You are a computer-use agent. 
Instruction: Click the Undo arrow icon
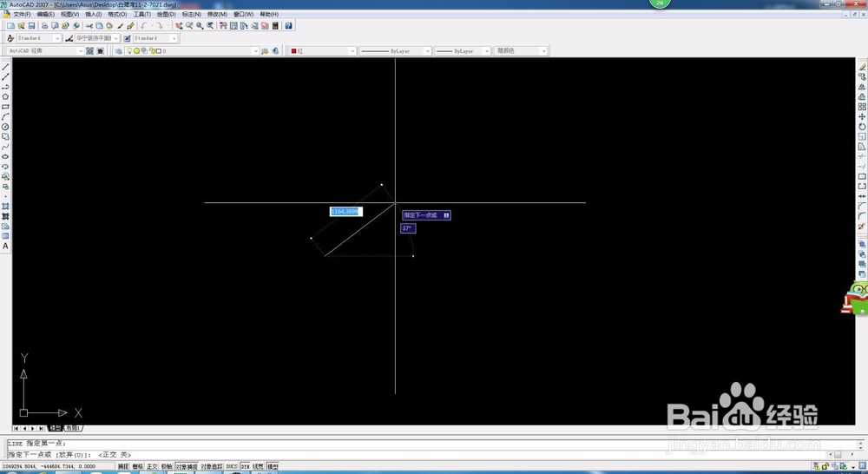coord(144,25)
